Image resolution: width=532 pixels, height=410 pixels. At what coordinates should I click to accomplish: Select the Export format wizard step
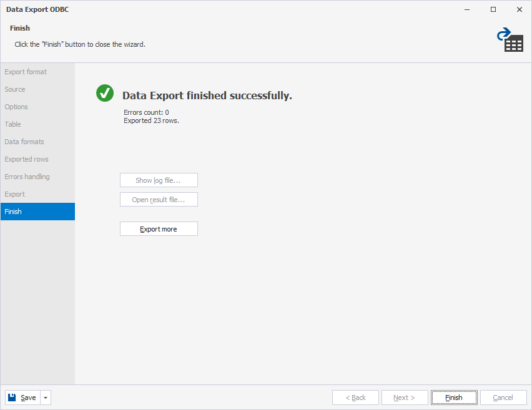point(26,72)
